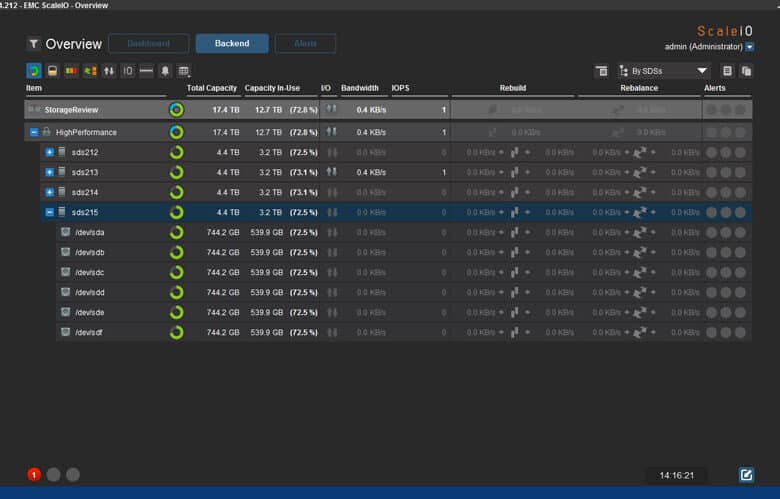This screenshot has width=780, height=499.
Task: Switch to the Dashboard tab
Action: click(x=148, y=43)
